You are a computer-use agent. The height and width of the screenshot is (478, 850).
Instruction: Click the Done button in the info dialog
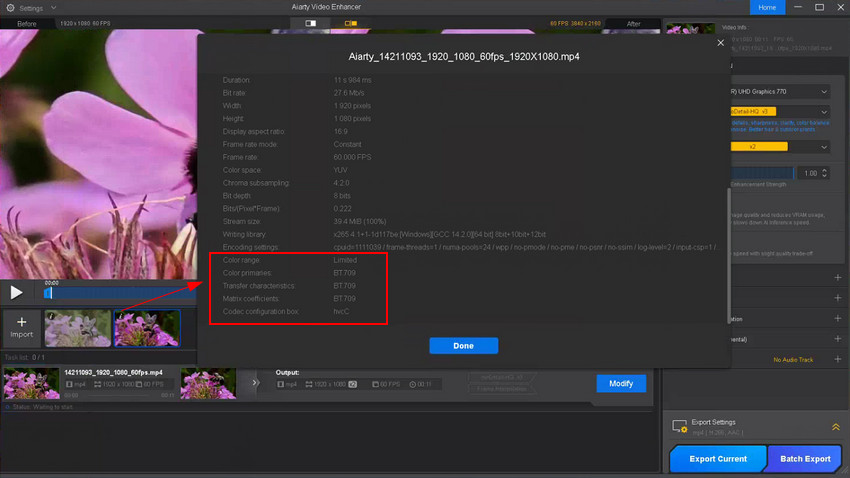(x=463, y=346)
